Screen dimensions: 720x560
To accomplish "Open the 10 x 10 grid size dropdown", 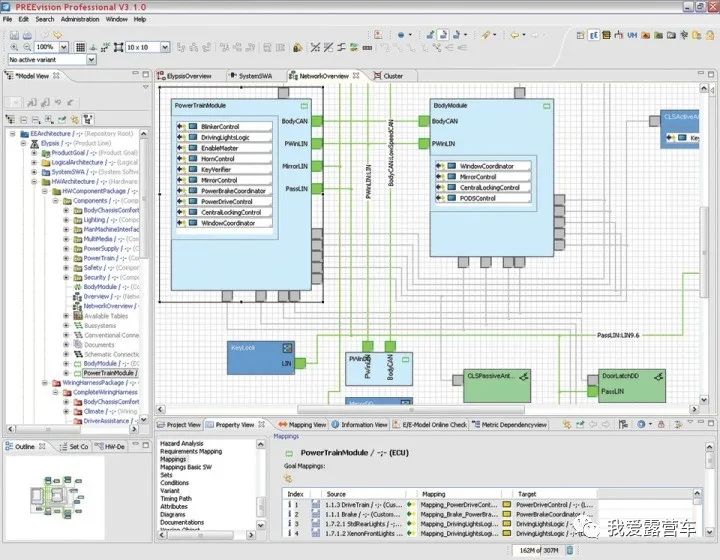I will pos(165,47).
